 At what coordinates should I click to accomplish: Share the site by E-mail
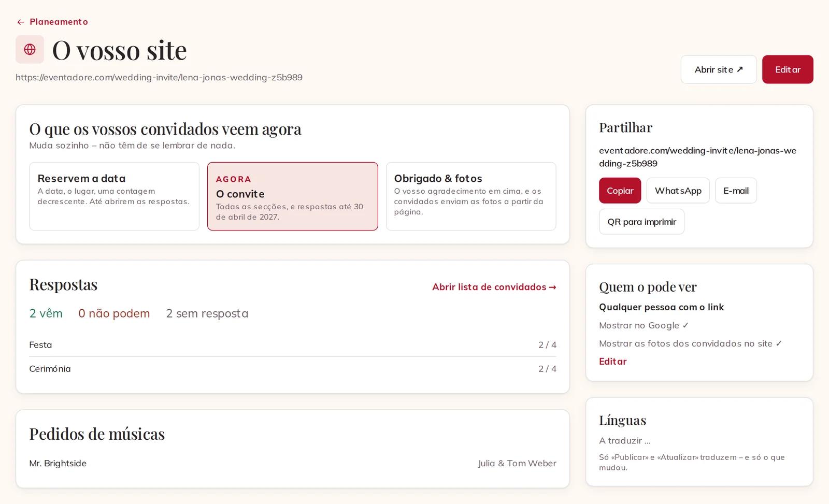[x=736, y=191]
